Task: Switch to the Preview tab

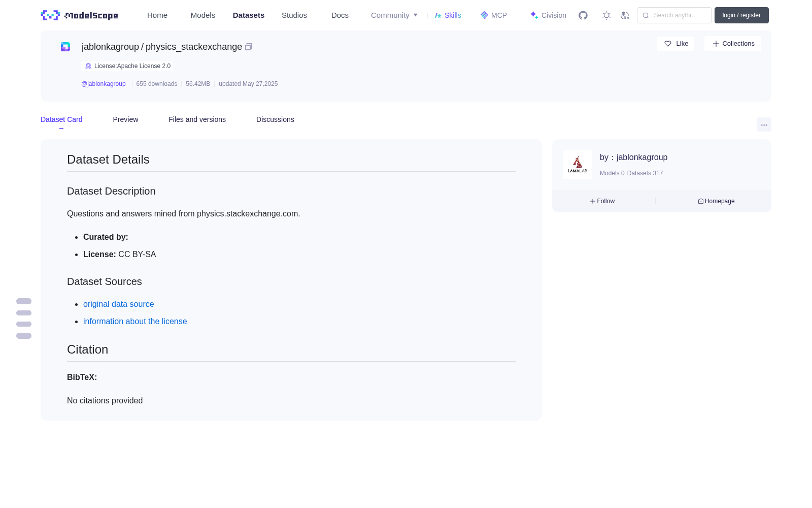Action: pyautogui.click(x=125, y=119)
